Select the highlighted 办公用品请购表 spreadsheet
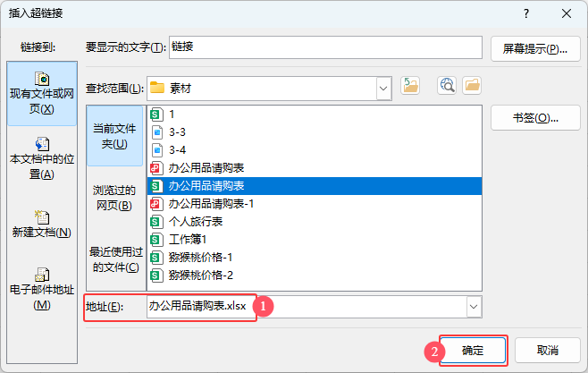Image resolution: width=588 pixels, height=373 pixels. click(315, 186)
